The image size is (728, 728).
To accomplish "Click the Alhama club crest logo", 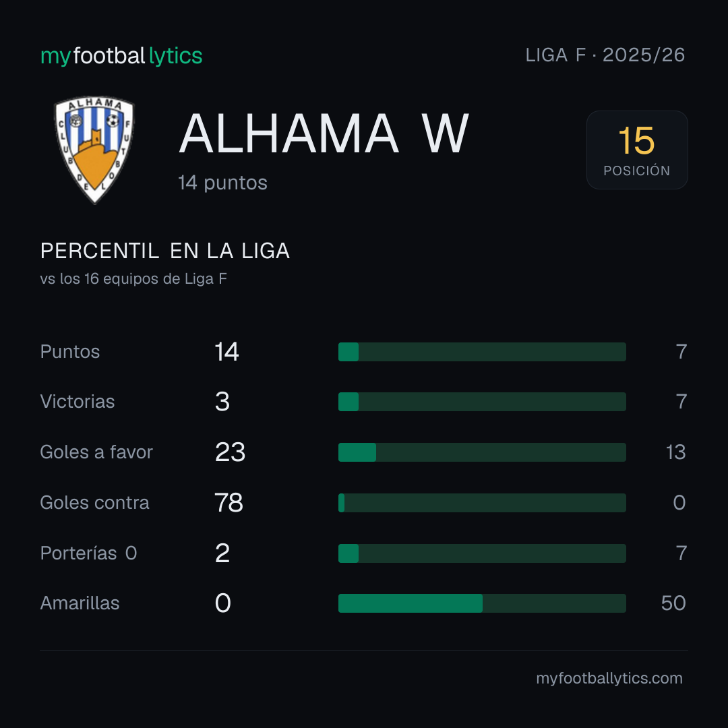I will click(94, 150).
